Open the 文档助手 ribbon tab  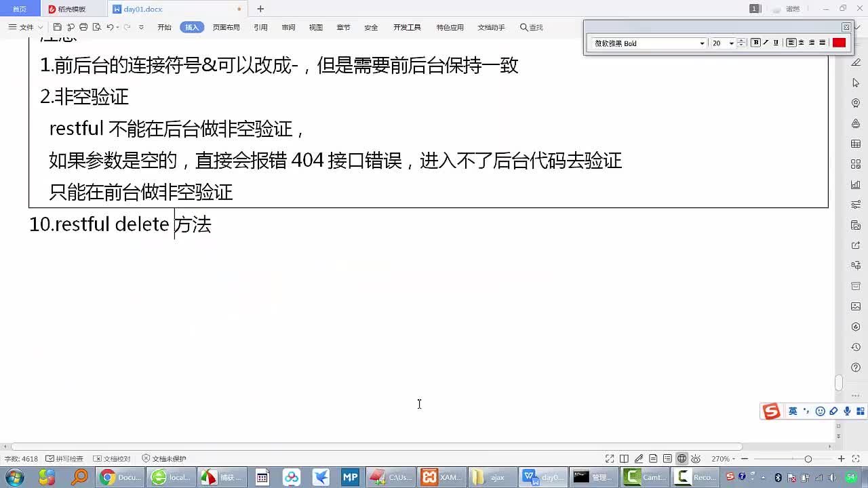click(491, 27)
